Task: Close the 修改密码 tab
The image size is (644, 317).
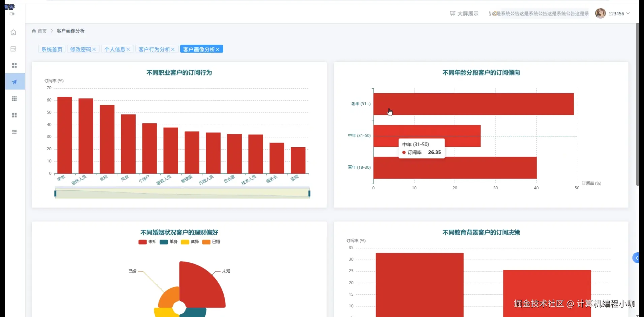Action: pos(94,50)
